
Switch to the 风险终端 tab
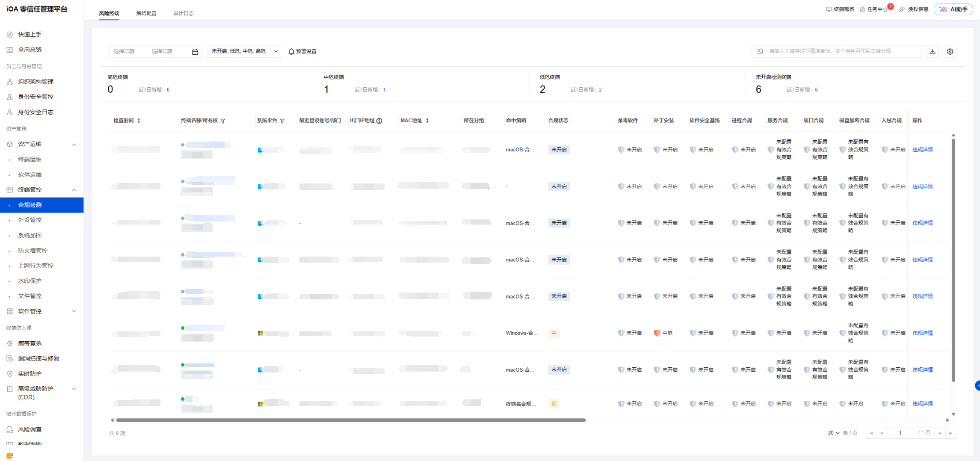click(109, 13)
